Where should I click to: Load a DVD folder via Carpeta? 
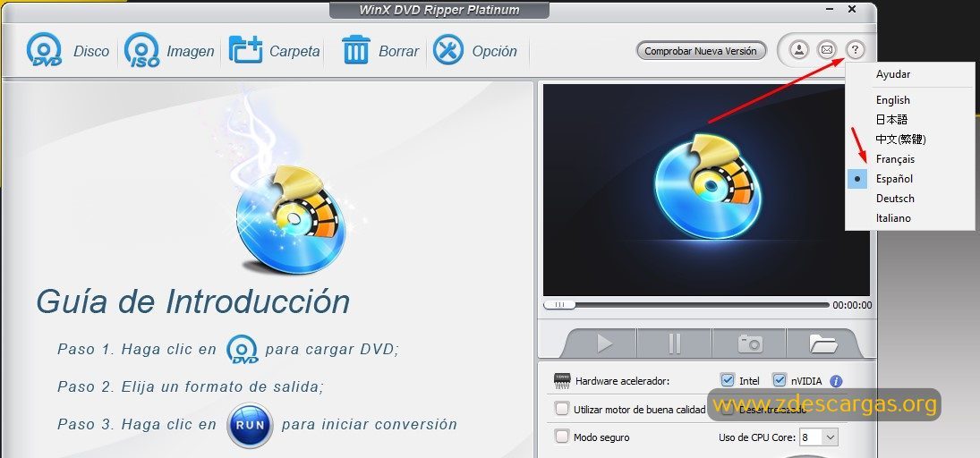click(x=274, y=51)
